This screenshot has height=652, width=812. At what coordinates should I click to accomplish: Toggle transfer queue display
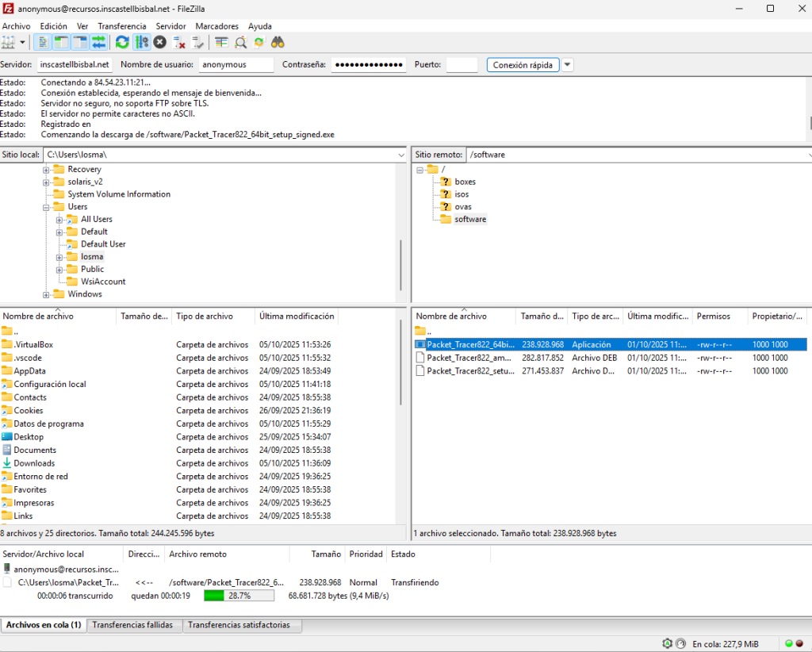click(99, 42)
